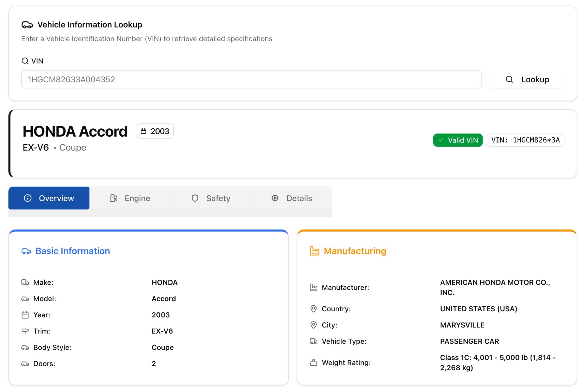The height and width of the screenshot is (392, 582).
Task: Click the green Valid VIN badge
Action: coord(458,140)
